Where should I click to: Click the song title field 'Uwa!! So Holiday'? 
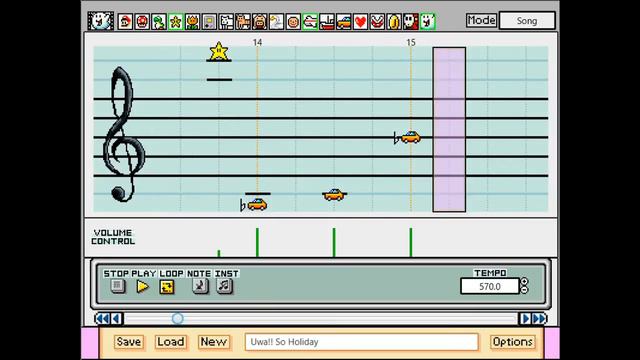click(361, 342)
